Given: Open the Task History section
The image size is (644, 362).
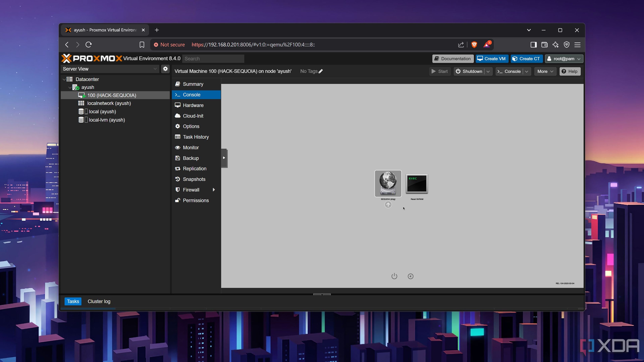Looking at the screenshot, I should point(196,137).
